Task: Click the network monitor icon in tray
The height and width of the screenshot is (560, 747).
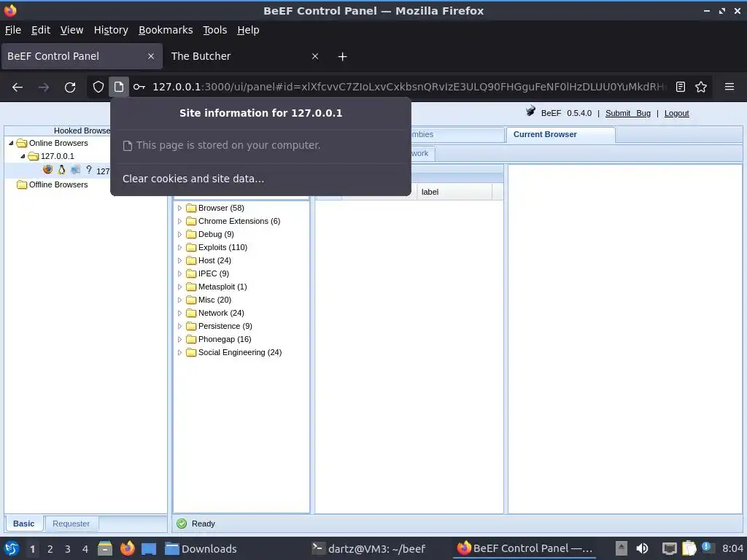Action: pyautogui.click(x=670, y=548)
